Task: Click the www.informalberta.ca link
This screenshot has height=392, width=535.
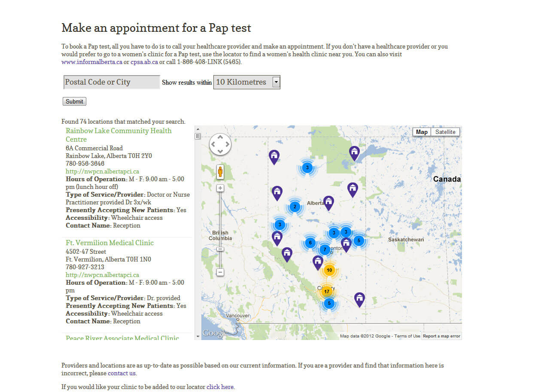Action: pyautogui.click(x=92, y=62)
